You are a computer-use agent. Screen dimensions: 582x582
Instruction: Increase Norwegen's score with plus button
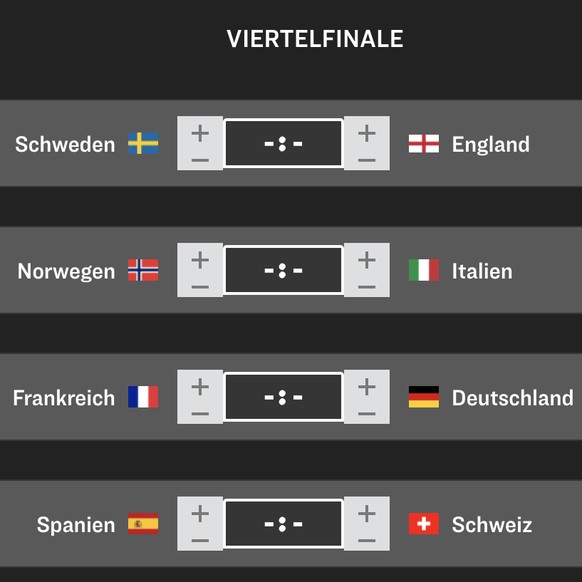(200, 260)
